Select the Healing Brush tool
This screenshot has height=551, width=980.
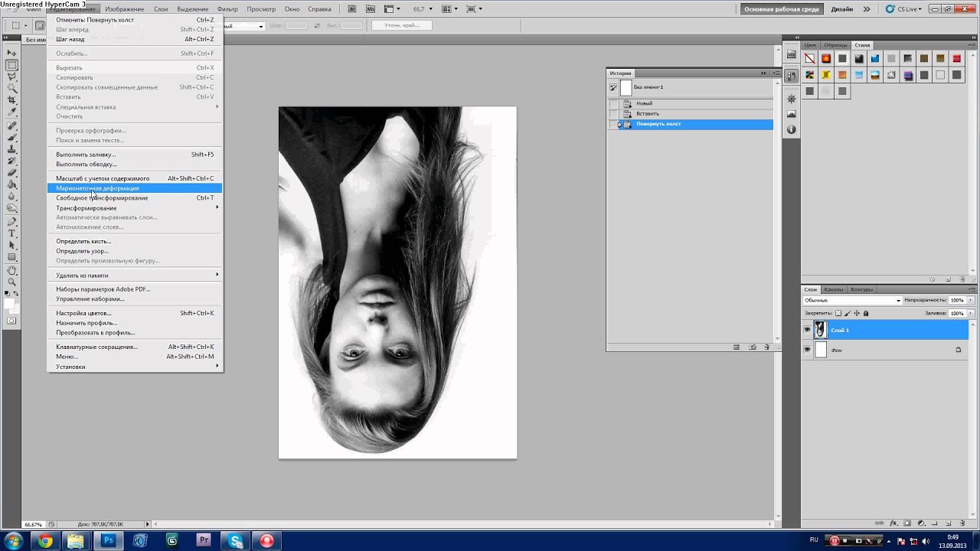coord(11,126)
